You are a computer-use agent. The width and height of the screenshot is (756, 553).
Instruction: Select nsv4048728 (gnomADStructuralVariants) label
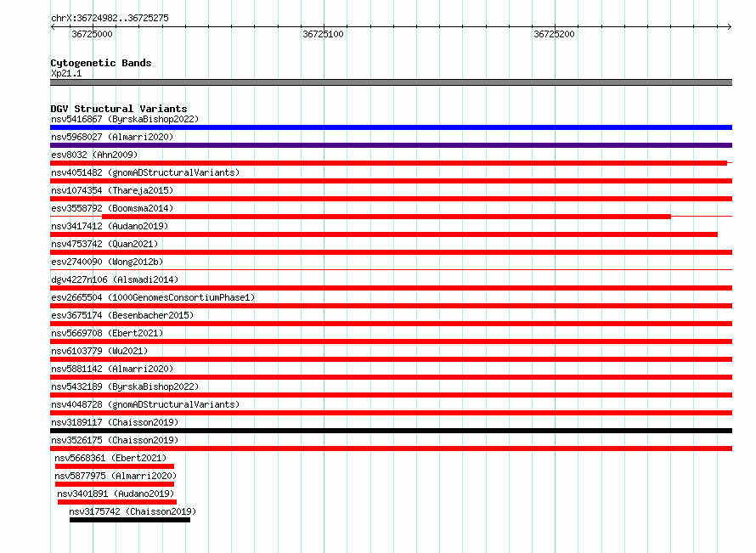pos(145,404)
